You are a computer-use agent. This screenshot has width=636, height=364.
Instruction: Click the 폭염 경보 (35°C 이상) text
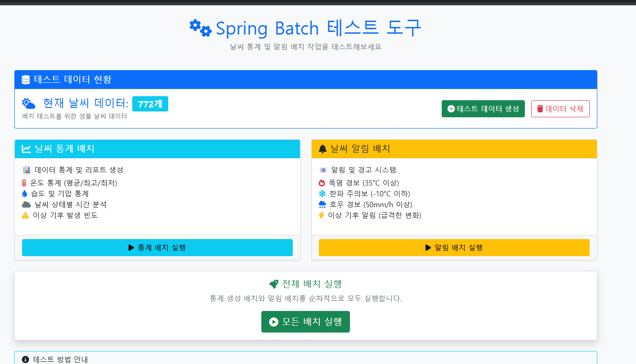click(364, 183)
